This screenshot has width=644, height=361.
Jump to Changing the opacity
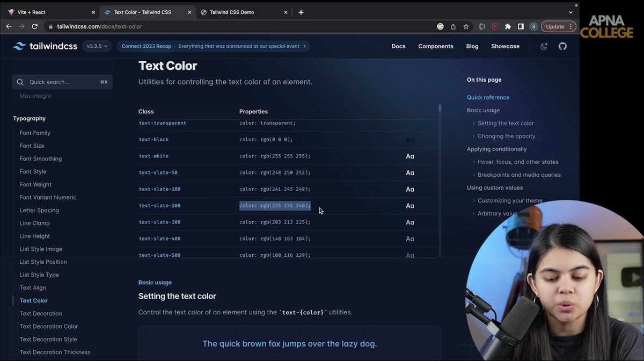point(506,136)
